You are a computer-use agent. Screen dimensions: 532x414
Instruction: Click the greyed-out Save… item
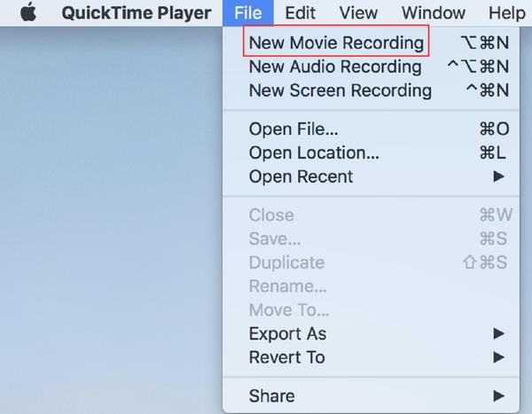tap(372, 238)
